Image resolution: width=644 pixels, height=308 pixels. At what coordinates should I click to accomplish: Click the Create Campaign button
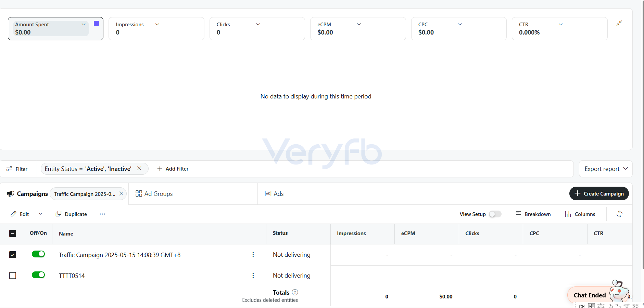[599, 193]
